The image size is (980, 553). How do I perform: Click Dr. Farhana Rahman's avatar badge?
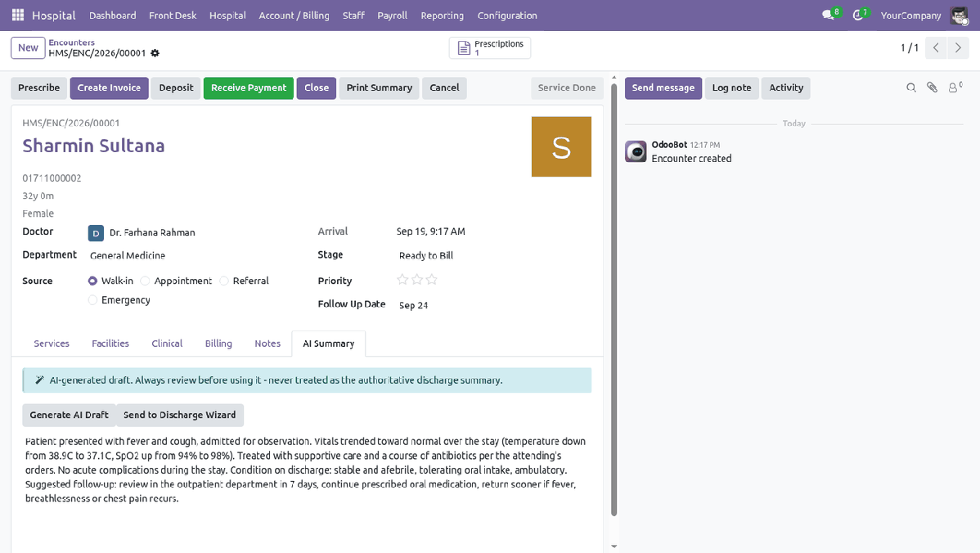click(x=96, y=233)
